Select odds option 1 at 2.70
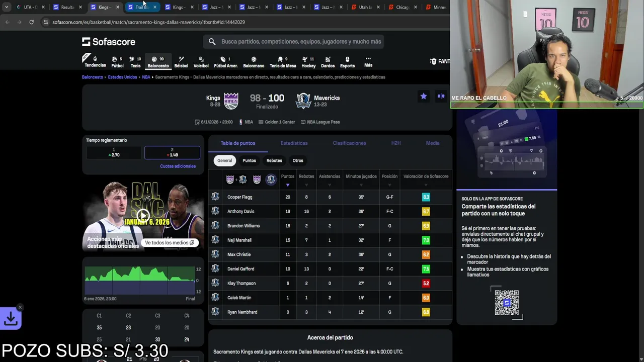644x362 pixels. 114,152
